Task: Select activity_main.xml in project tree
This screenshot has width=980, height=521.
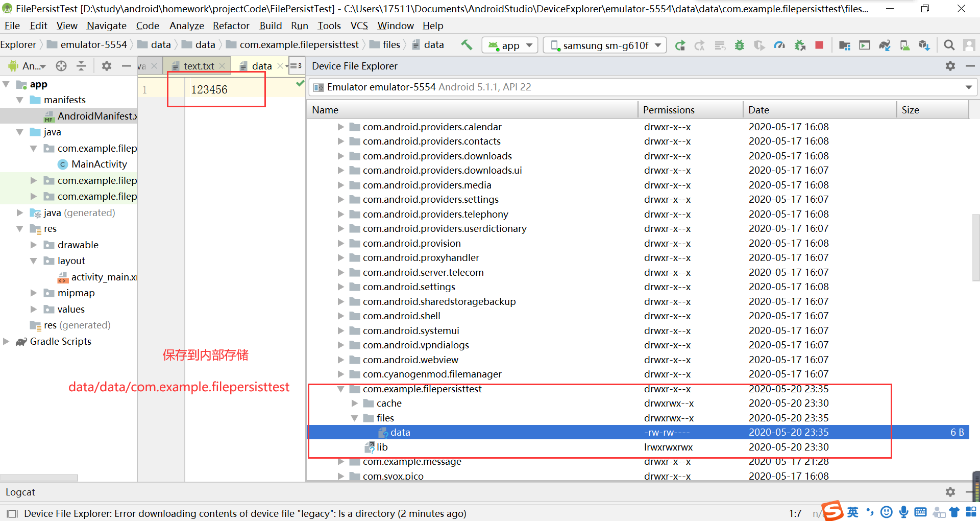Action: 97,277
